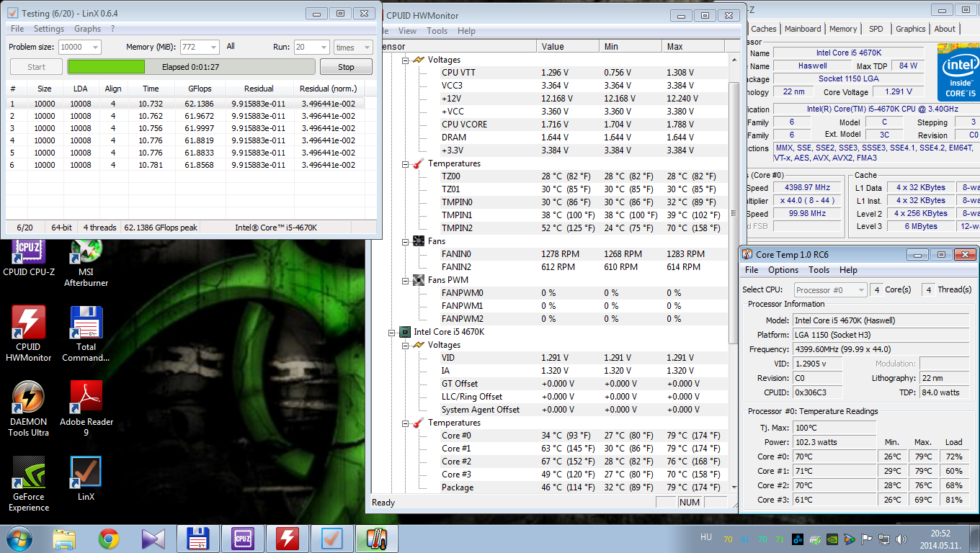Open the LinX File menu
This screenshot has width=980, height=553.
point(17,29)
